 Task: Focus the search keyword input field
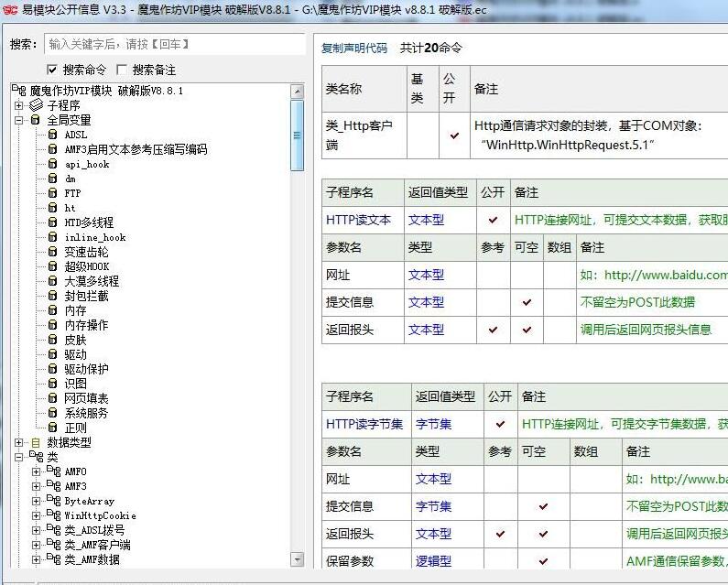coord(175,44)
